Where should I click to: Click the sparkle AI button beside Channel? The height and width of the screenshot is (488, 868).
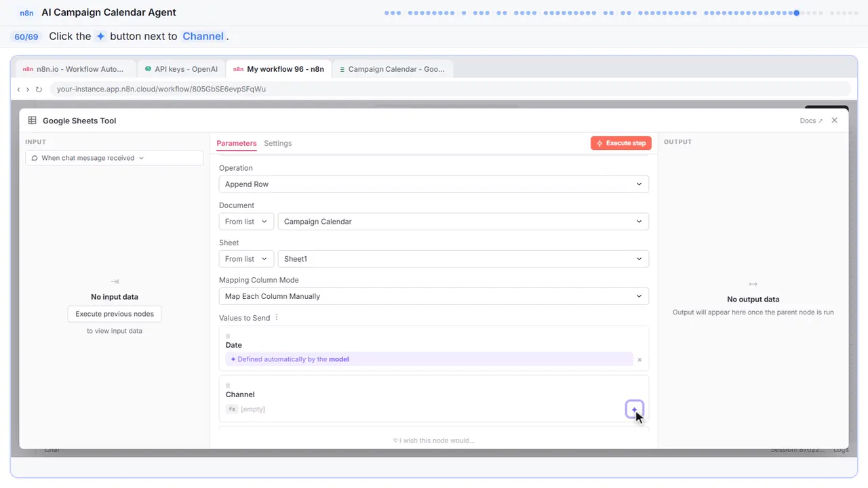tap(634, 409)
